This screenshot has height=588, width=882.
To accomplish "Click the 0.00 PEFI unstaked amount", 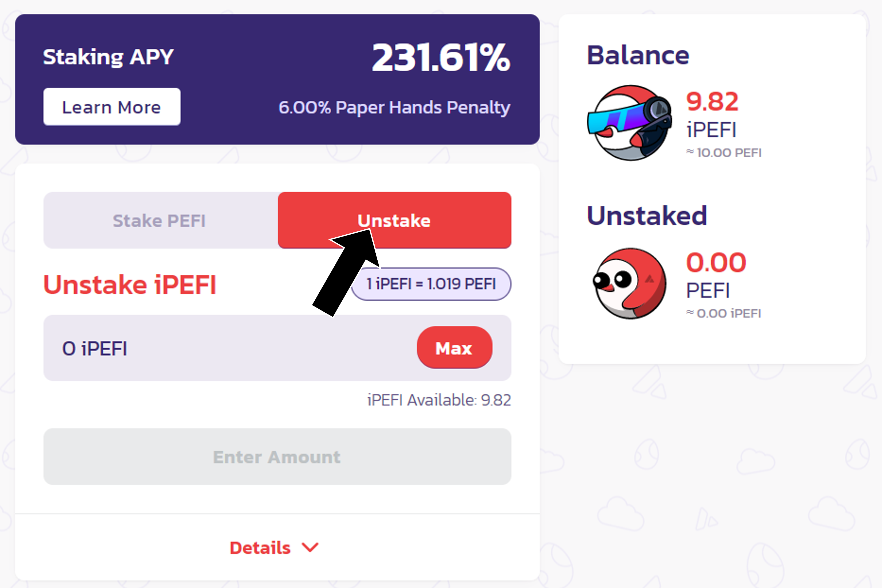I will click(716, 262).
